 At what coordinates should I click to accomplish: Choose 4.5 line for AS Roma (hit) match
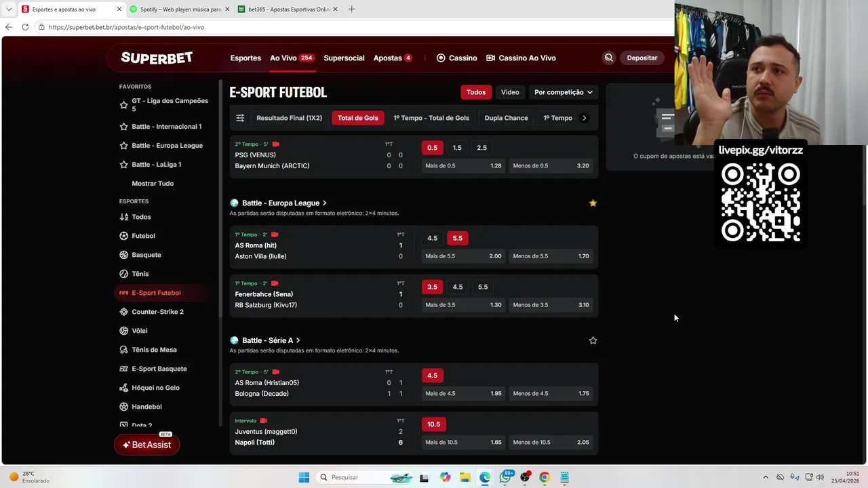tap(432, 239)
